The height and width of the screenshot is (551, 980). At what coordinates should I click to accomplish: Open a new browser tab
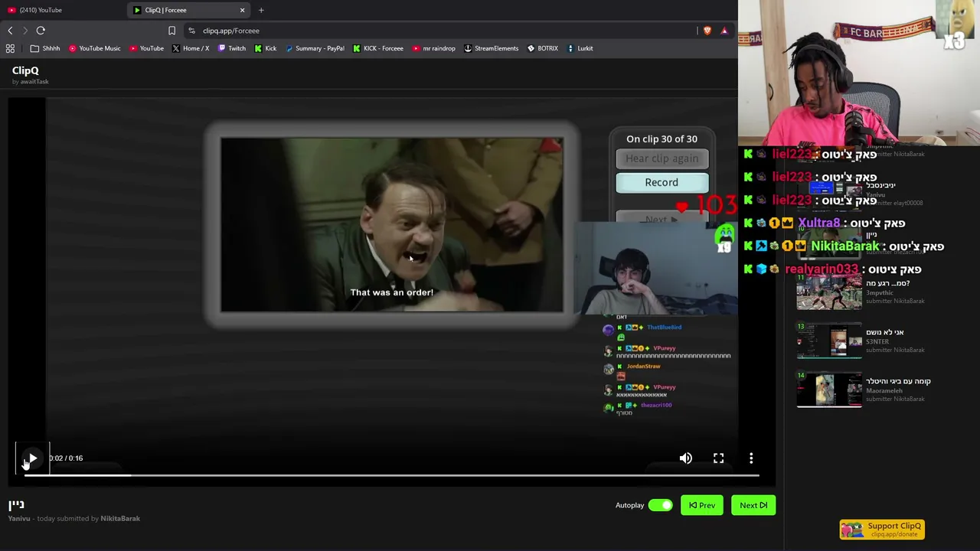click(261, 10)
